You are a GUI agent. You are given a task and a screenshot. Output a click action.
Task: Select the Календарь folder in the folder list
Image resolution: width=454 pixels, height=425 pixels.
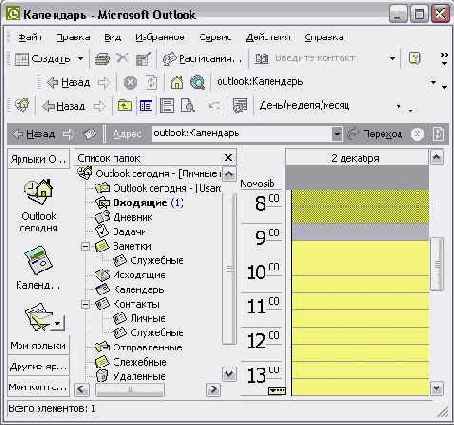[x=129, y=290]
